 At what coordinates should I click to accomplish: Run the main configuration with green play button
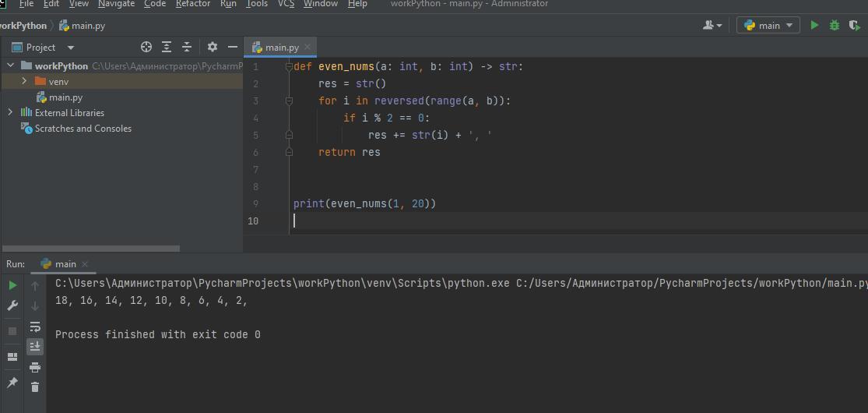(x=814, y=26)
